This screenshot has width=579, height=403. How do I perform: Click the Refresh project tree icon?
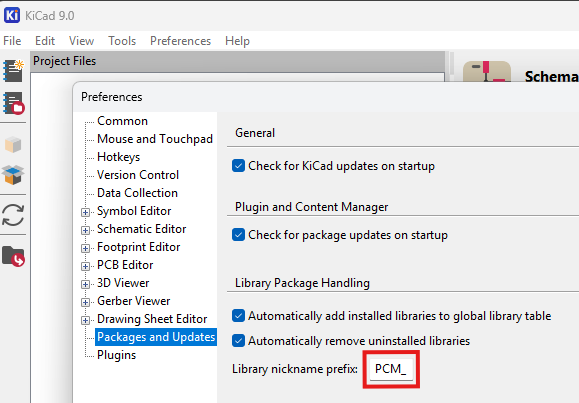pos(13,215)
